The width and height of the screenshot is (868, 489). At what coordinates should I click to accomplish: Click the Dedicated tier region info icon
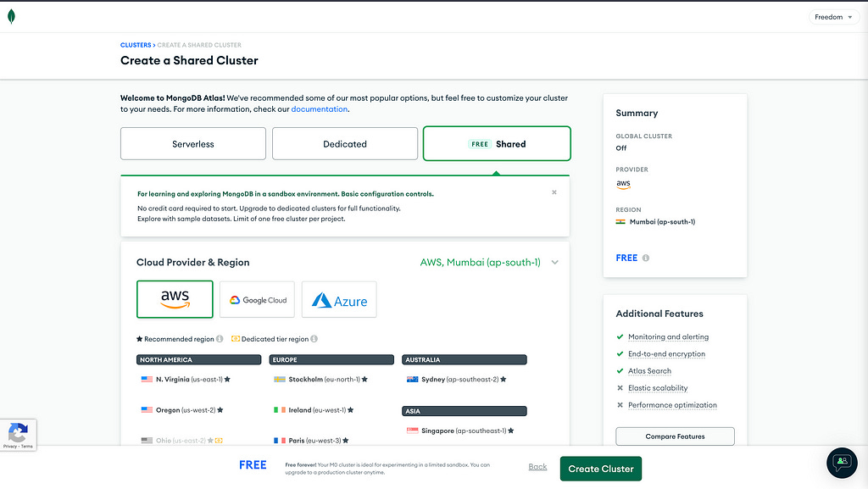point(314,339)
